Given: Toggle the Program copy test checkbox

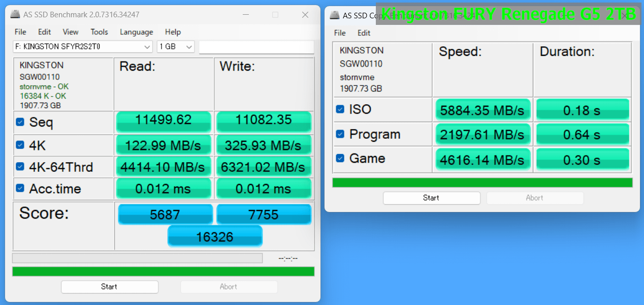Looking at the screenshot, I should 340,134.
